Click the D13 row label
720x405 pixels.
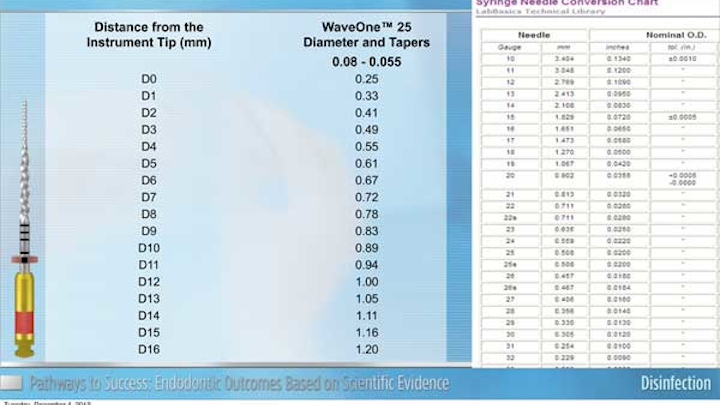click(149, 299)
